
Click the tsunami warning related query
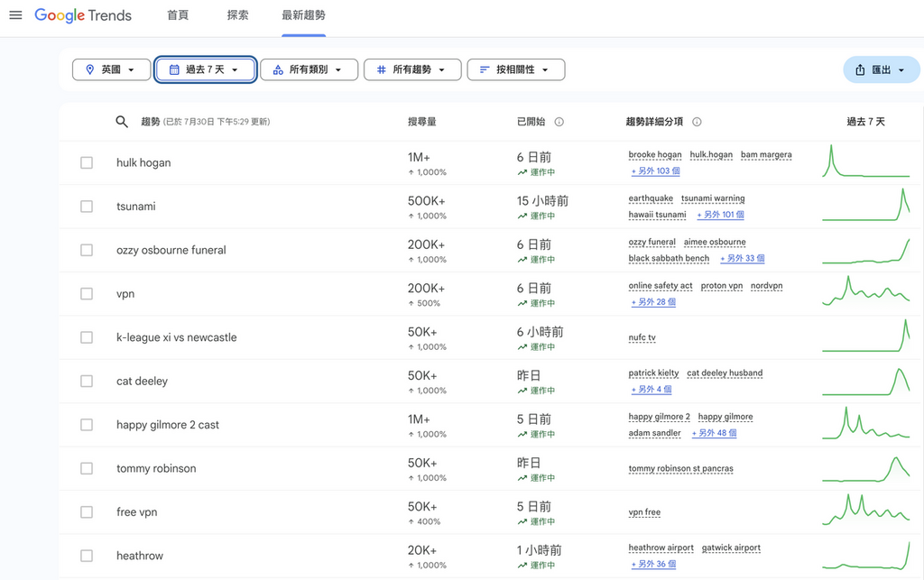click(713, 198)
